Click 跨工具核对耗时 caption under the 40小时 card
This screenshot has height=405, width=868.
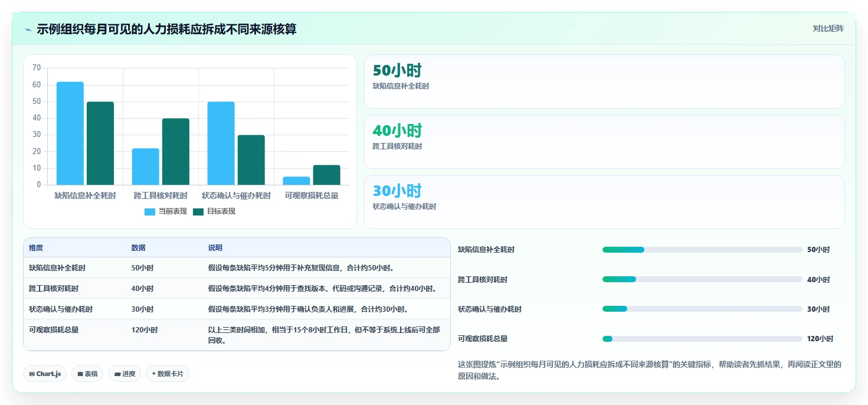click(x=397, y=146)
